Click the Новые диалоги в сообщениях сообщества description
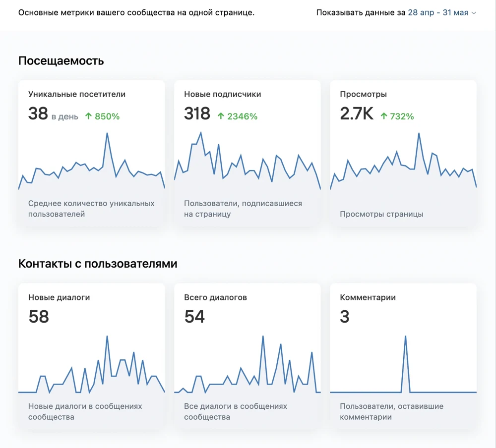The width and height of the screenshot is (496, 448). click(x=85, y=412)
